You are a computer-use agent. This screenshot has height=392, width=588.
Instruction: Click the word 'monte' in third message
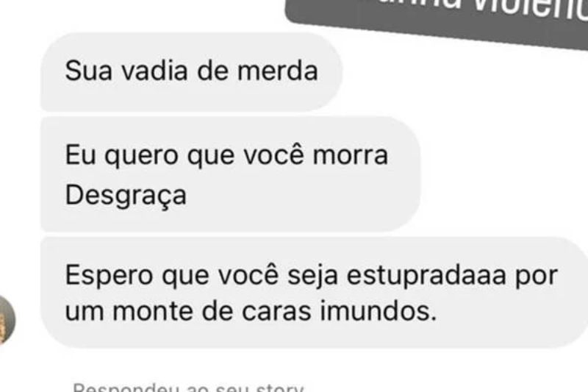(153, 312)
